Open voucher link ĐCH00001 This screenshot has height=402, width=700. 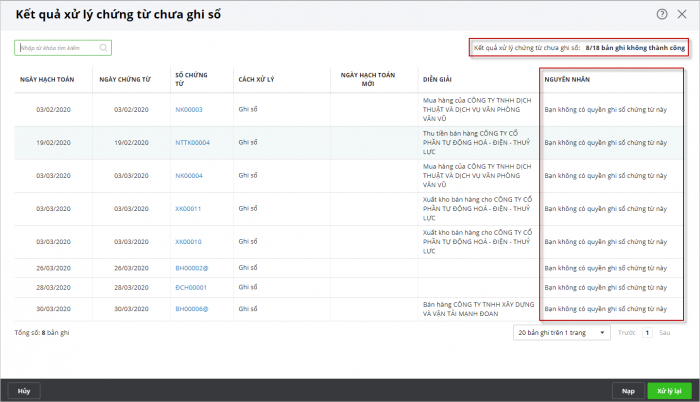tap(191, 287)
